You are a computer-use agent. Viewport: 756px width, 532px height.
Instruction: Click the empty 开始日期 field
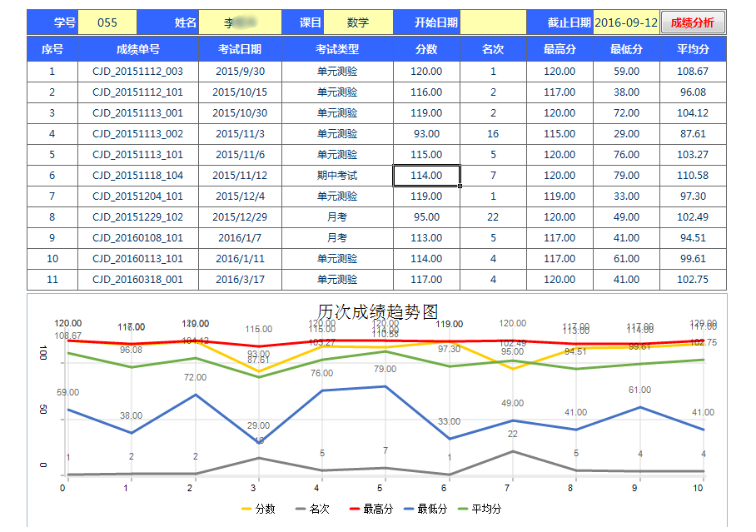pos(493,22)
